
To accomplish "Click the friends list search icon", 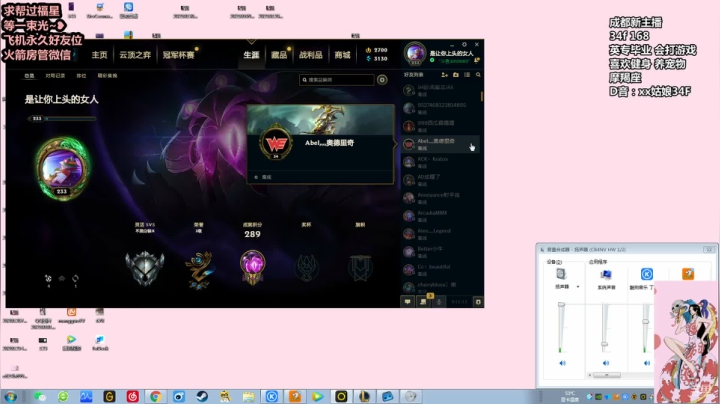I will 478,75.
